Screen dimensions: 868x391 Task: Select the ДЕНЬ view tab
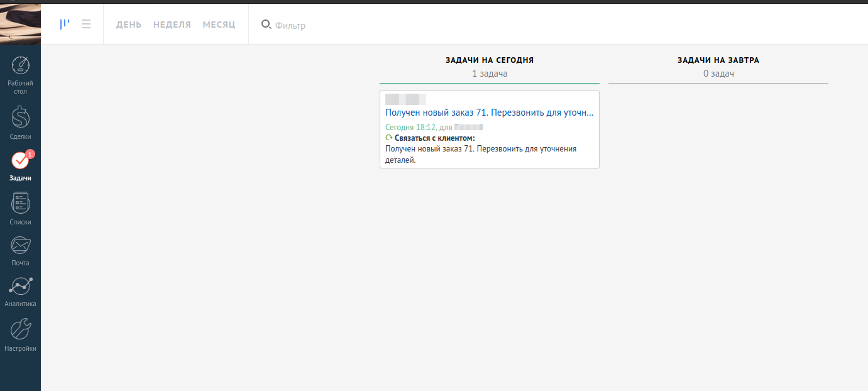pos(129,25)
